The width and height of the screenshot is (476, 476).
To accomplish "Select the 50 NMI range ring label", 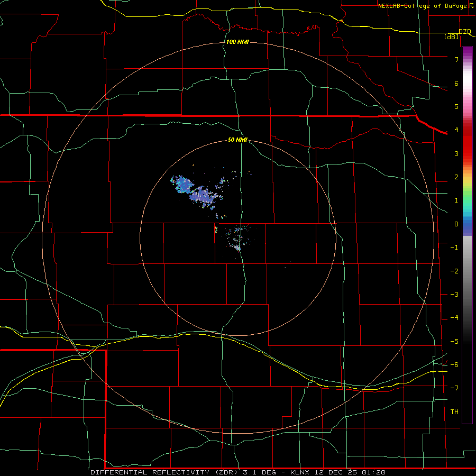I will (237, 140).
